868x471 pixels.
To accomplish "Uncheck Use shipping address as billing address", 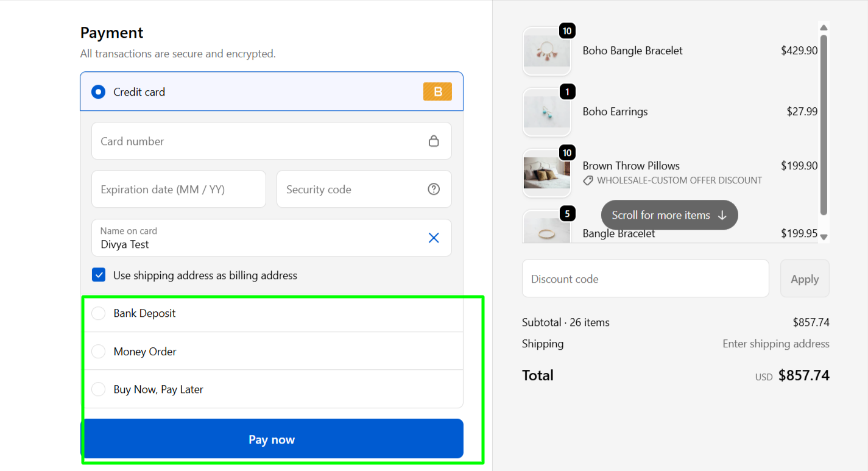I will point(99,275).
